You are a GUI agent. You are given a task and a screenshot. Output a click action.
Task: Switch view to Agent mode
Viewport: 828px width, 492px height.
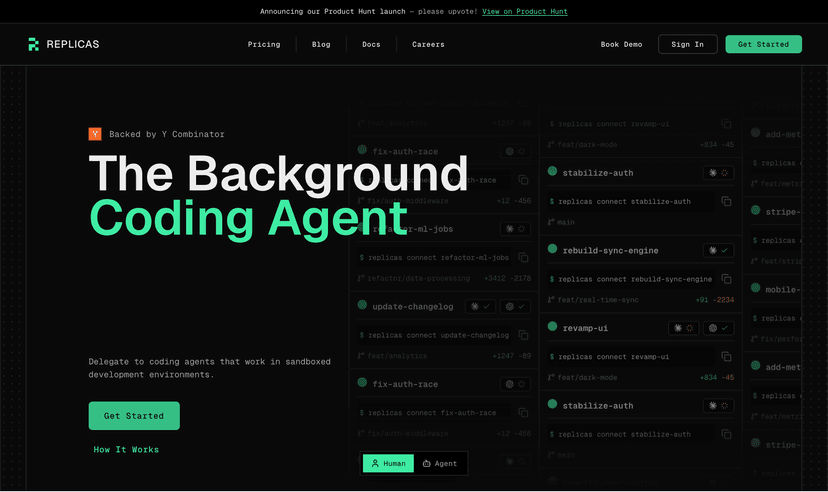coord(440,463)
